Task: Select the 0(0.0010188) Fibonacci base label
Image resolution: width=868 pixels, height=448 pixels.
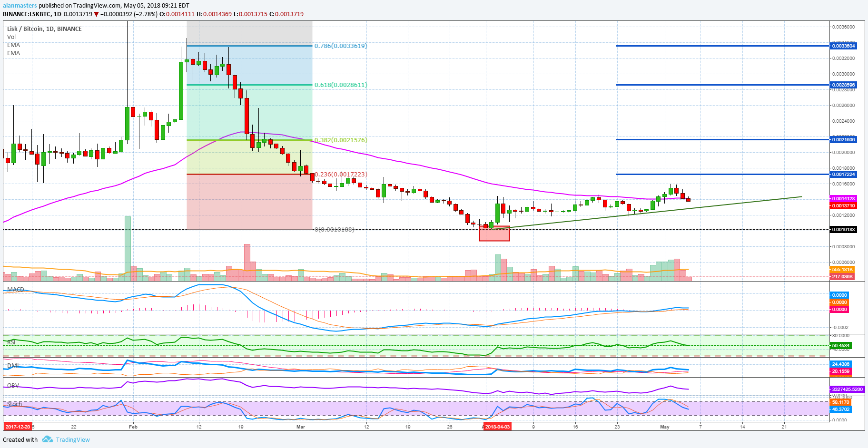Action: (334, 230)
